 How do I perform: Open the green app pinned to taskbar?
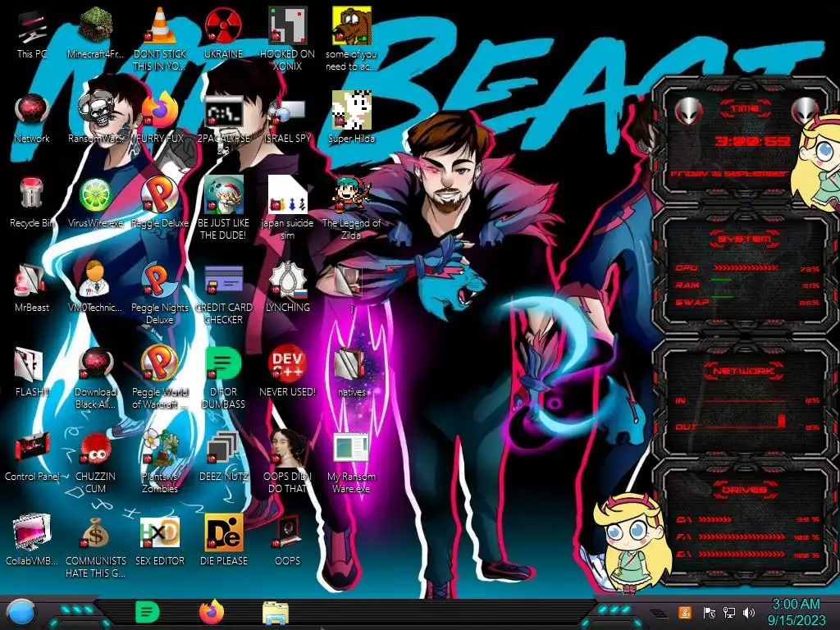click(147, 612)
